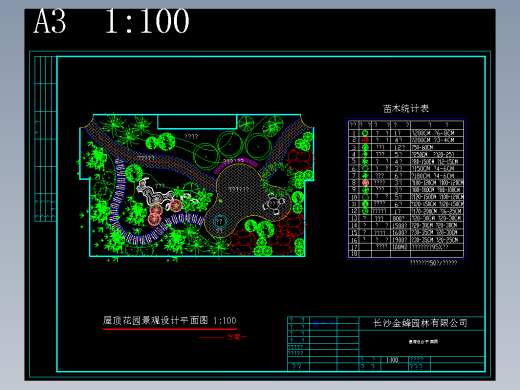Click the plant symbol in table row 3
The height and width of the screenshot is (390, 520).
pyautogui.click(x=365, y=147)
